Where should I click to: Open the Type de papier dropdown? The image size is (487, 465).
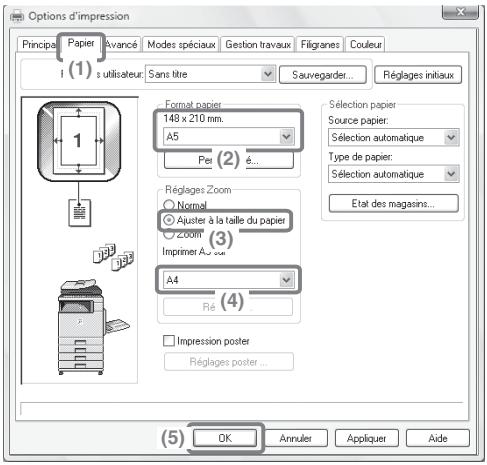[x=394, y=174]
